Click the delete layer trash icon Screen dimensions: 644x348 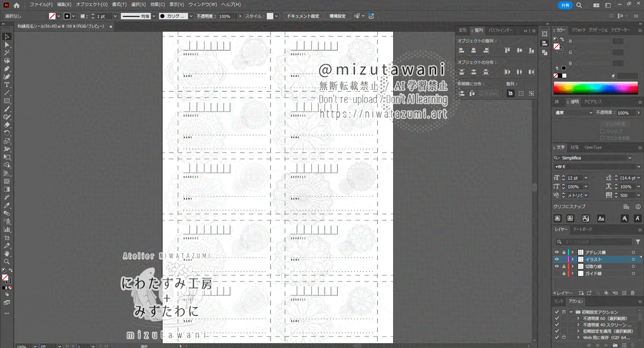click(633, 293)
